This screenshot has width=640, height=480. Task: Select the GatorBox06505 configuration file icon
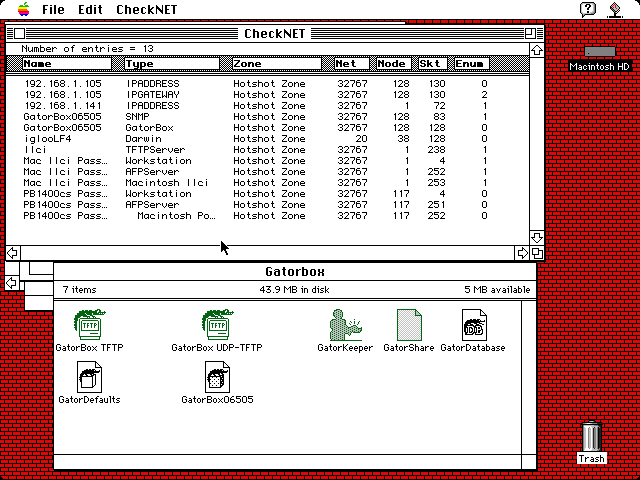click(x=217, y=377)
